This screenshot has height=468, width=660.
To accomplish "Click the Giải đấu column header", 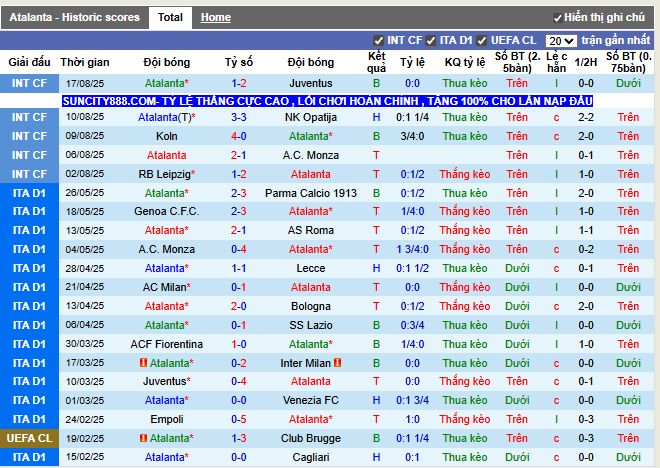I will click(x=29, y=62).
